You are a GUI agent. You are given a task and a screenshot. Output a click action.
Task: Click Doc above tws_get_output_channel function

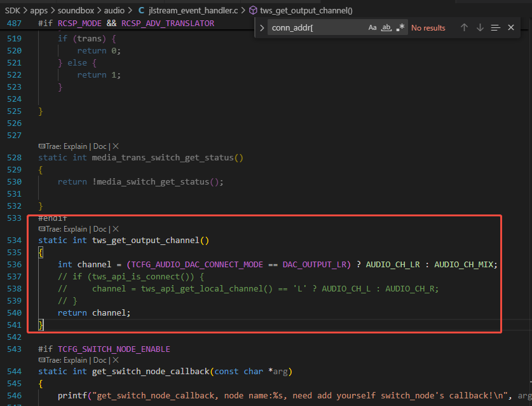[x=100, y=229]
